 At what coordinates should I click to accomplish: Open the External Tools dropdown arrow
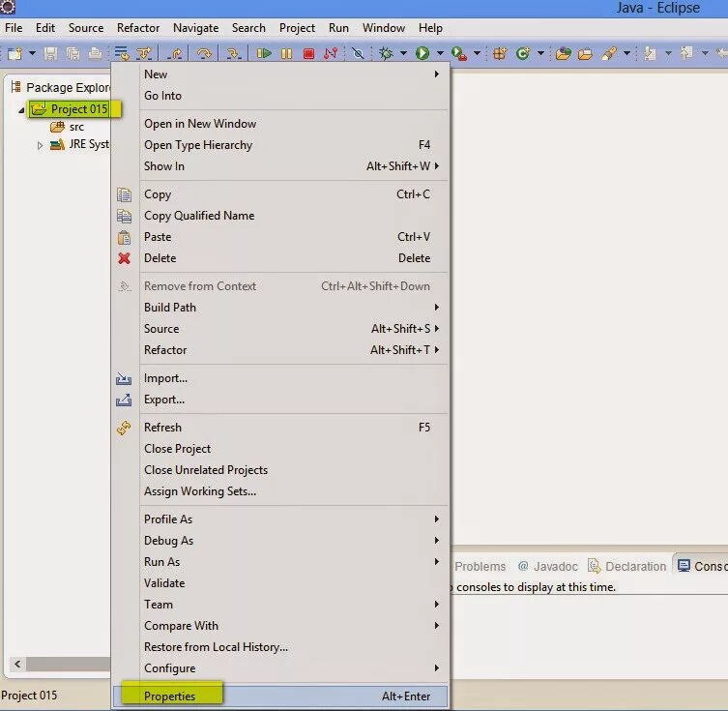[x=477, y=53]
